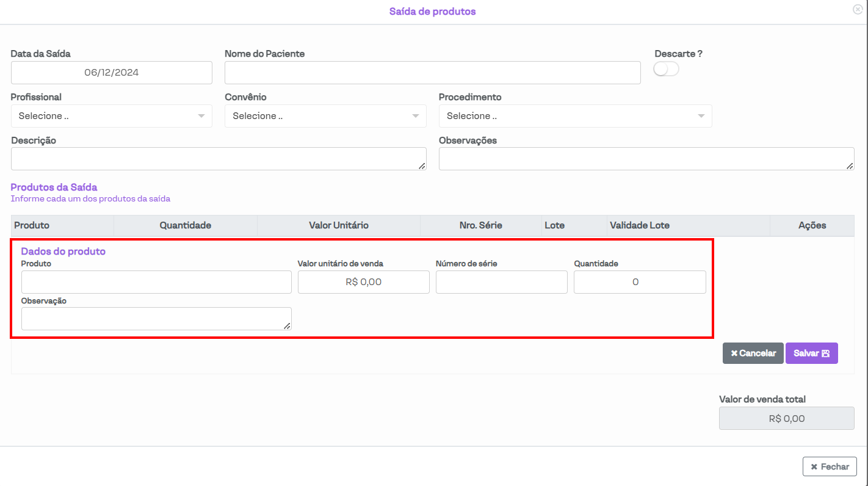
Task: Click the Valor de venda total field
Action: 786,419
